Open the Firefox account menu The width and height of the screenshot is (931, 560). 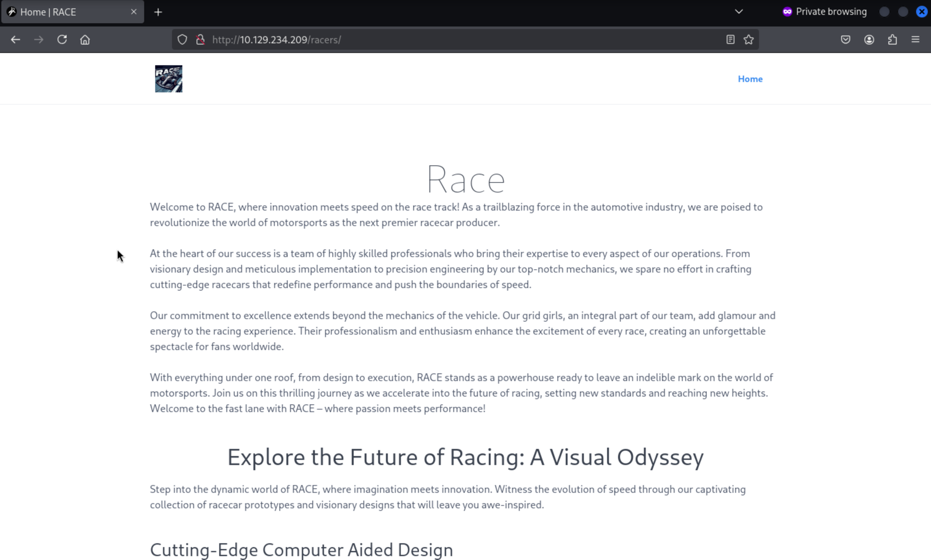pyautogui.click(x=869, y=40)
